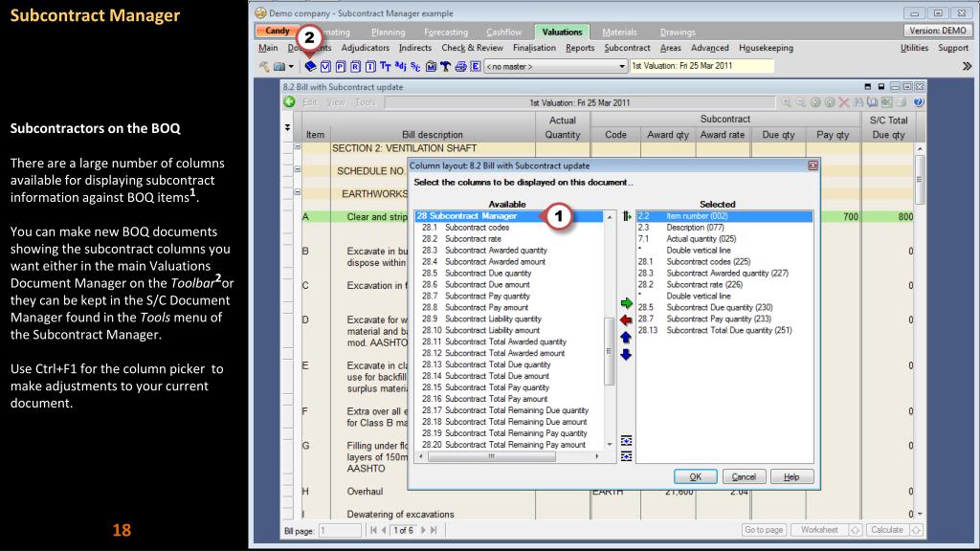Open the Housekeeping menu
Image resolution: width=980 pixels, height=551 pixels.
(x=766, y=48)
